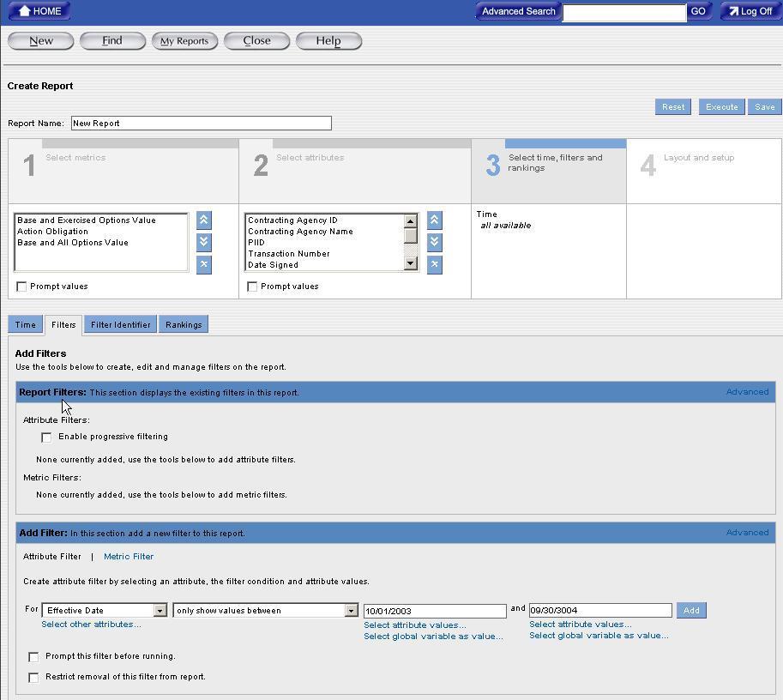Go to HOME via the house icon

click(39, 11)
